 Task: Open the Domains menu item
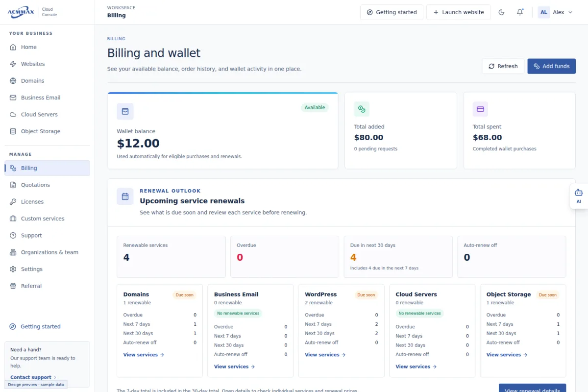[47, 81]
